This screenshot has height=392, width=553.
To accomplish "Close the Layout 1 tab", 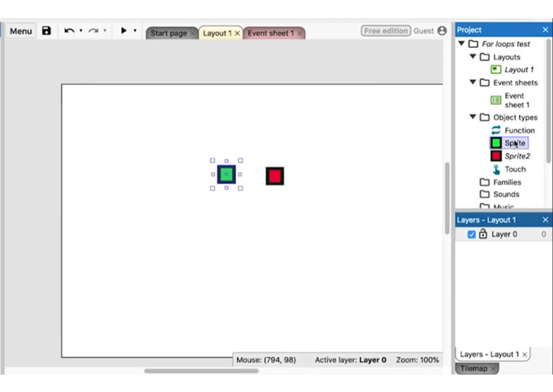I will pyautogui.click(x=237, y=33).
